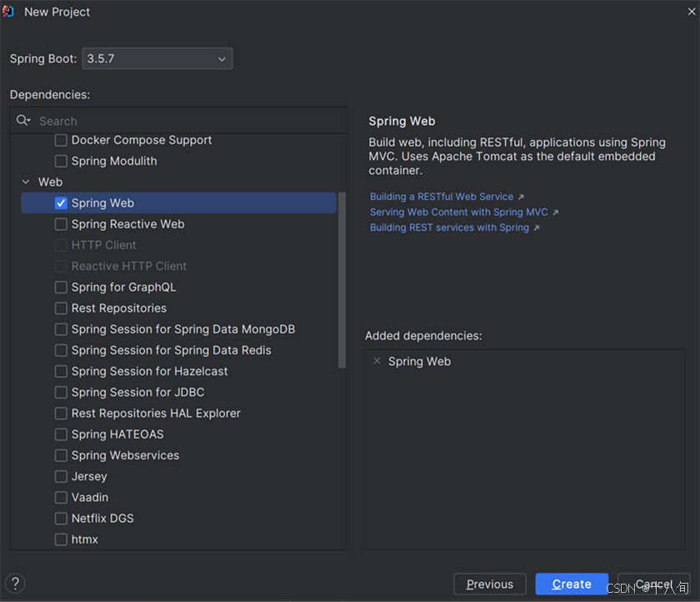Screen dimensions: 700x602
Task: Click Spring Web in Added dependencies list
Action: (x=419, y=361)
